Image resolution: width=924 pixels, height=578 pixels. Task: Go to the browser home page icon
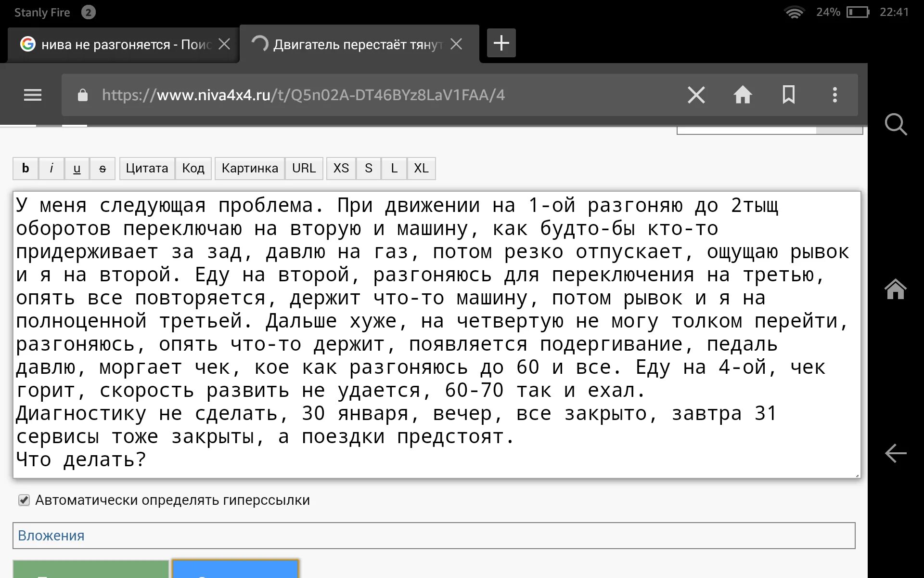(x=742, y=95)
